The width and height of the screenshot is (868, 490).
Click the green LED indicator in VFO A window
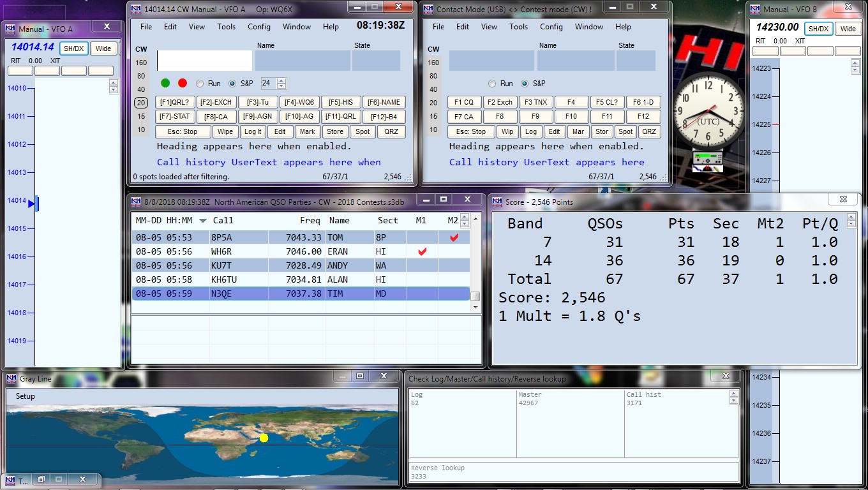pyautogui.click(x=165, y=83)
